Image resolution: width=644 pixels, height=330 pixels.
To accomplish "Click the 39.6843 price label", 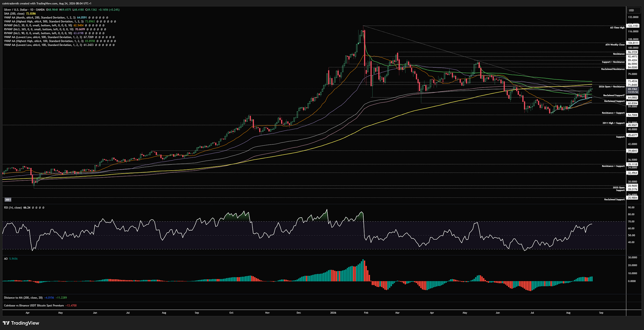I will click(632, 151).
